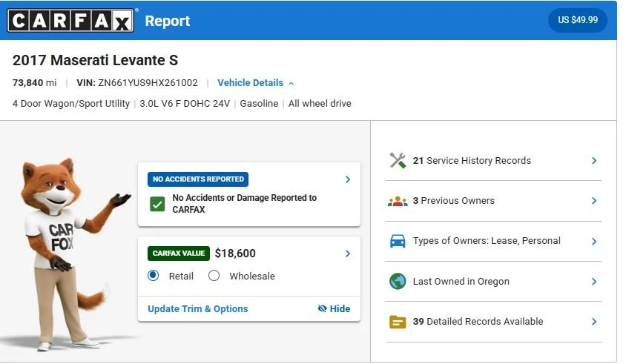Screen dimensions: 626x364
Task: Click the Gasoline fuel type text
Action: 259,103
